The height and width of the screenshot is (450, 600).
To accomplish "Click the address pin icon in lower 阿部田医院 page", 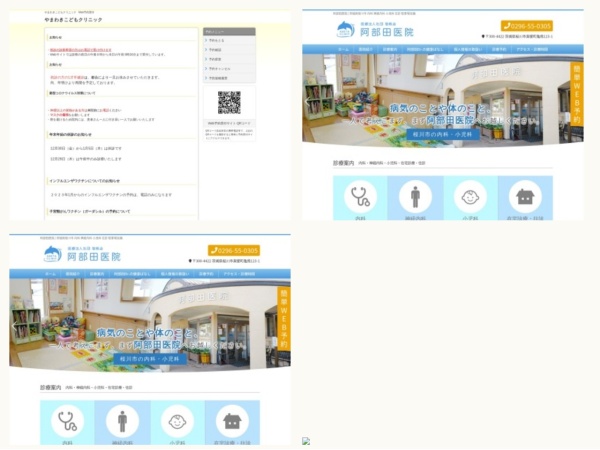I will (x=190, y=261).
